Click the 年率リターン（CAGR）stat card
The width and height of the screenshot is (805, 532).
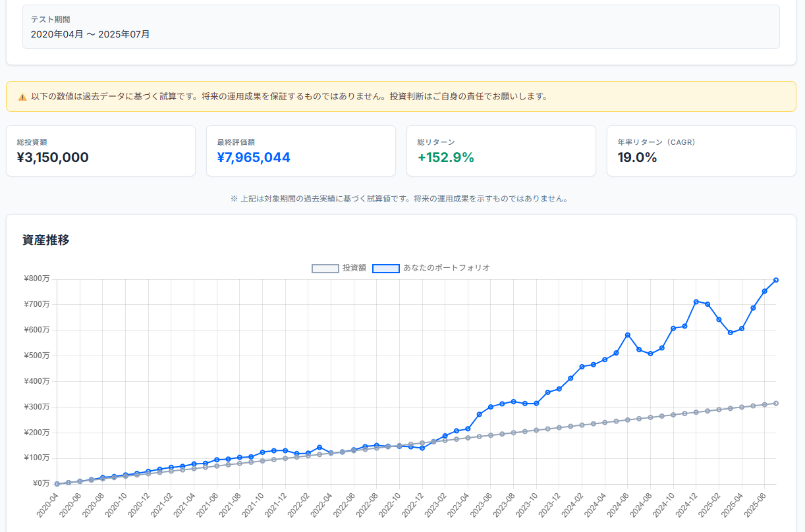[702, 151]
